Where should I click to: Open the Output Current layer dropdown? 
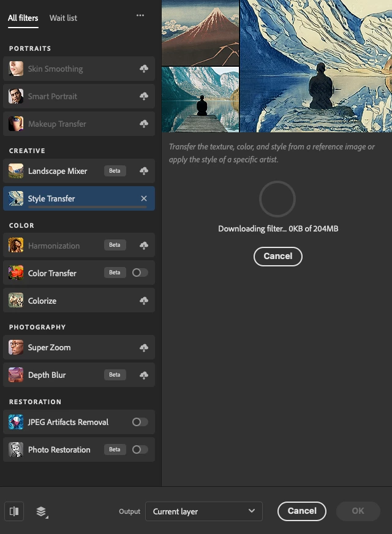point(204,511)
